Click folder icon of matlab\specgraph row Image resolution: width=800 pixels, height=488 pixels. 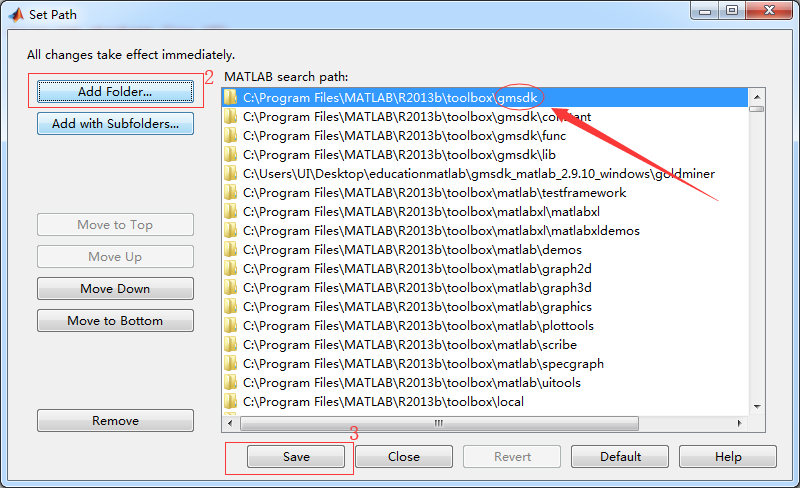tap(231, 364)
